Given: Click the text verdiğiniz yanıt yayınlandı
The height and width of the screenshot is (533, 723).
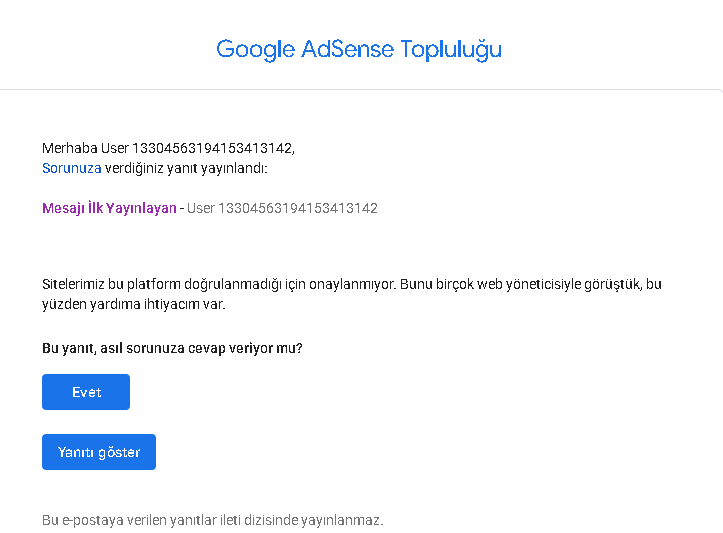Looking at the screenshot, I should coord(186,168).
